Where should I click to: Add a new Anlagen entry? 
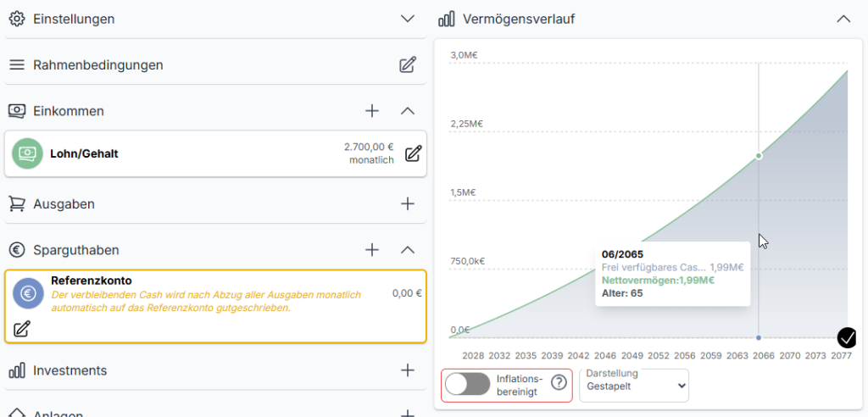click(x=408, y=413)
